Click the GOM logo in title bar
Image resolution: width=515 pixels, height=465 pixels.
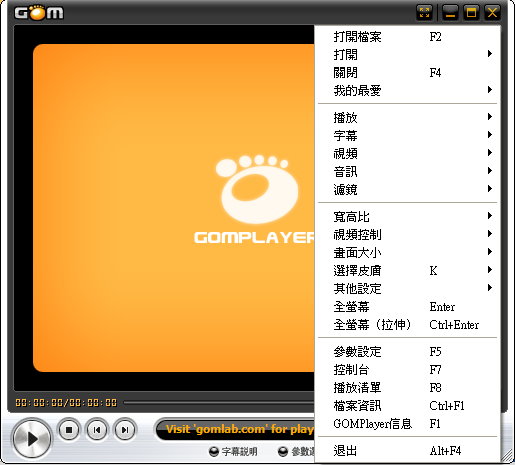[39, 13]
